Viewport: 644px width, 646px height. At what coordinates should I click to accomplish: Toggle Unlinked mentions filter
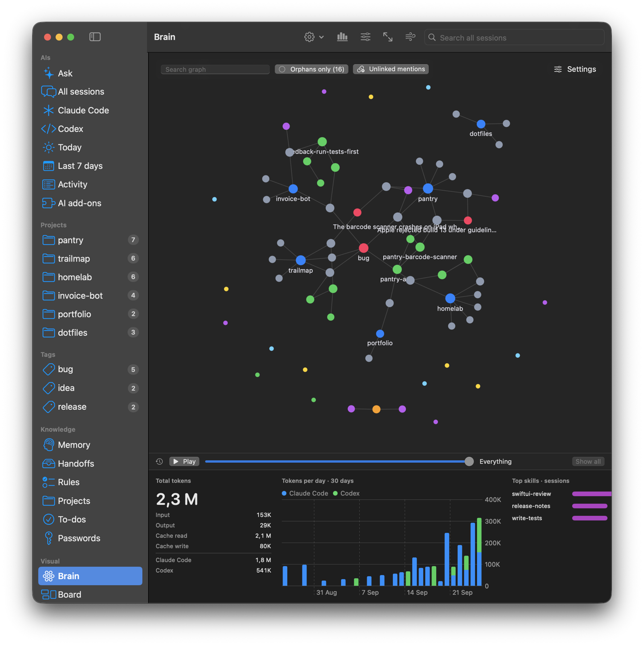click(x=391, y=69)
